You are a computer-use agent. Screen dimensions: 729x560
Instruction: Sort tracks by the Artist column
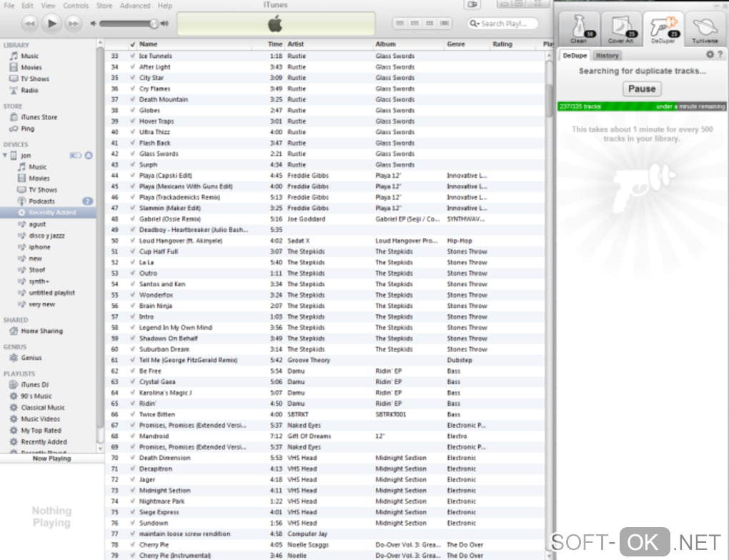(328, 44)
